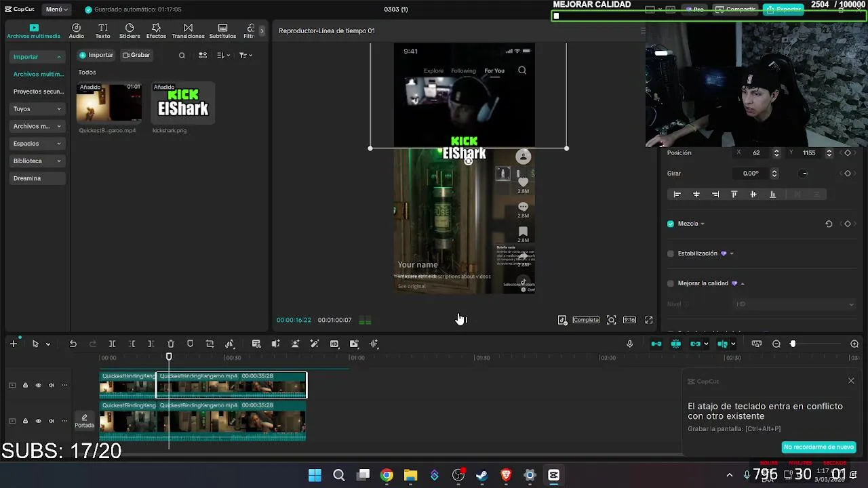Image resolution: width=868 pixels, height=488 pixels.
Task: Click the Grabar button
Action: (136, 55)
